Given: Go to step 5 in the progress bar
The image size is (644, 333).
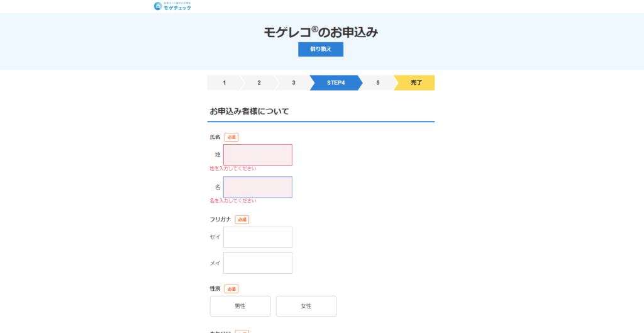Looking at the screenshot, I should [x=378, y=82].
